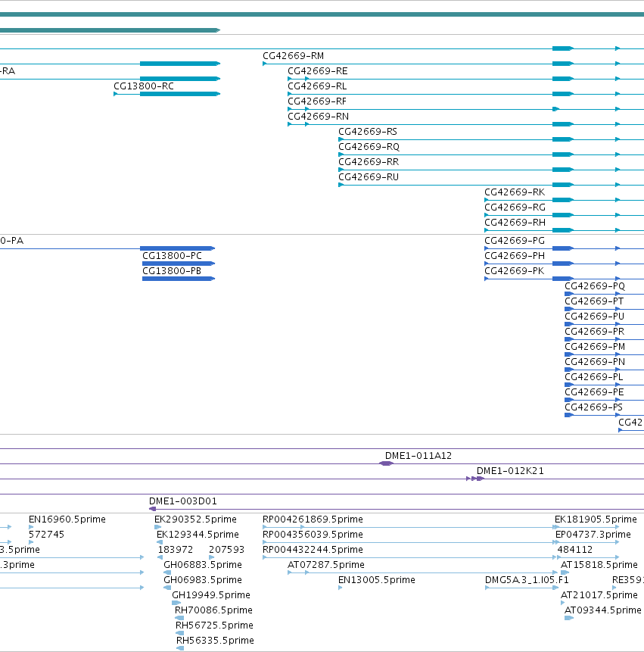Viewport: 644px width, 652px height.
Task: Select EST AT09344.5prime
Action: tap(602, 610)
